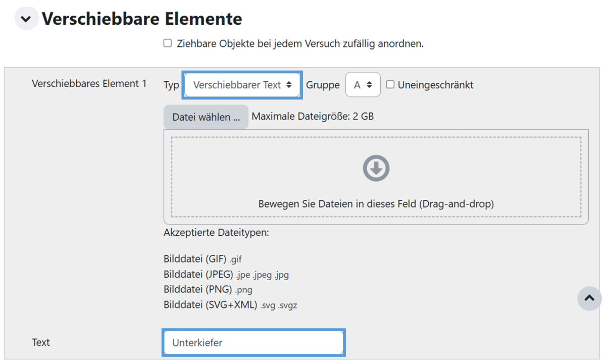
Task: Open the Typ dropdown showing Verschiebbarer Text
Action: pyautogui.click(x=242, y=85)
